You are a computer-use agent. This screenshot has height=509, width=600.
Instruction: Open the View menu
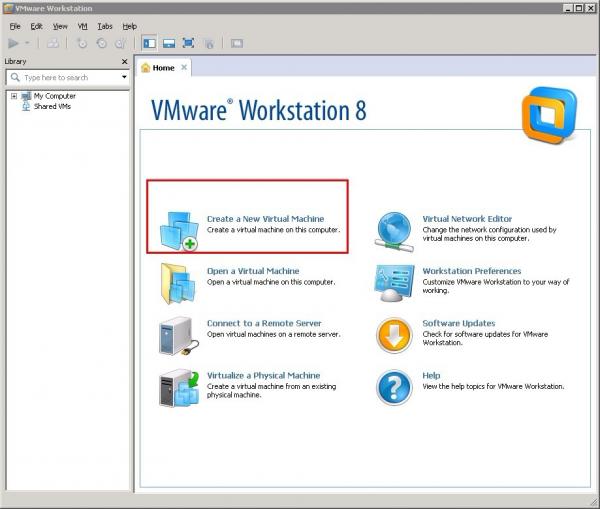pyautogui.click(x=60, y=26)
